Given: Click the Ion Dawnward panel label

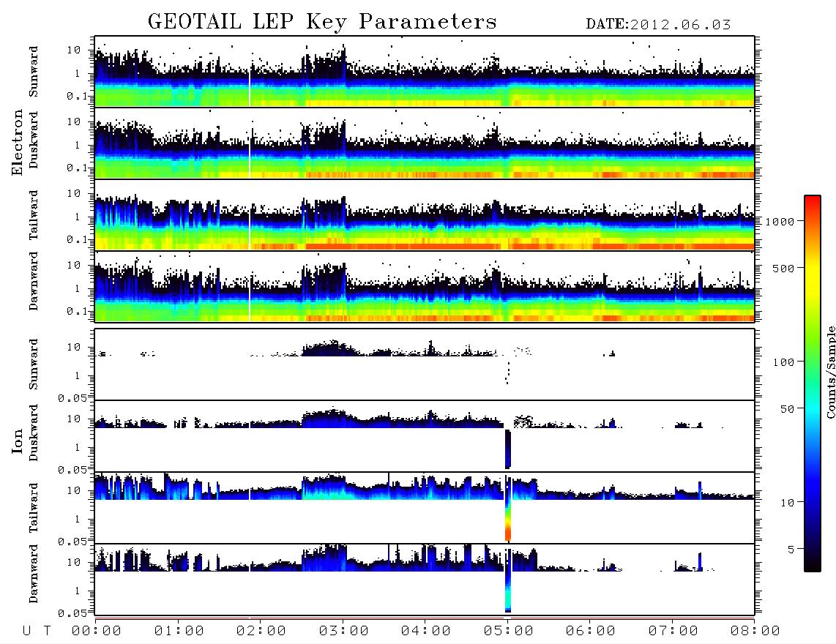Looking at the screenshot, I should 34,574.
